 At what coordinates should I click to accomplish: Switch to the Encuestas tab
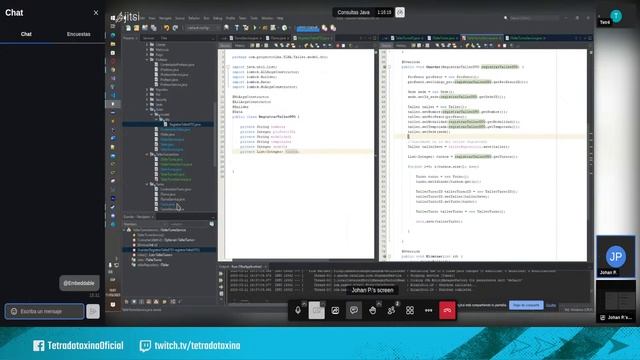click(78, 34)
